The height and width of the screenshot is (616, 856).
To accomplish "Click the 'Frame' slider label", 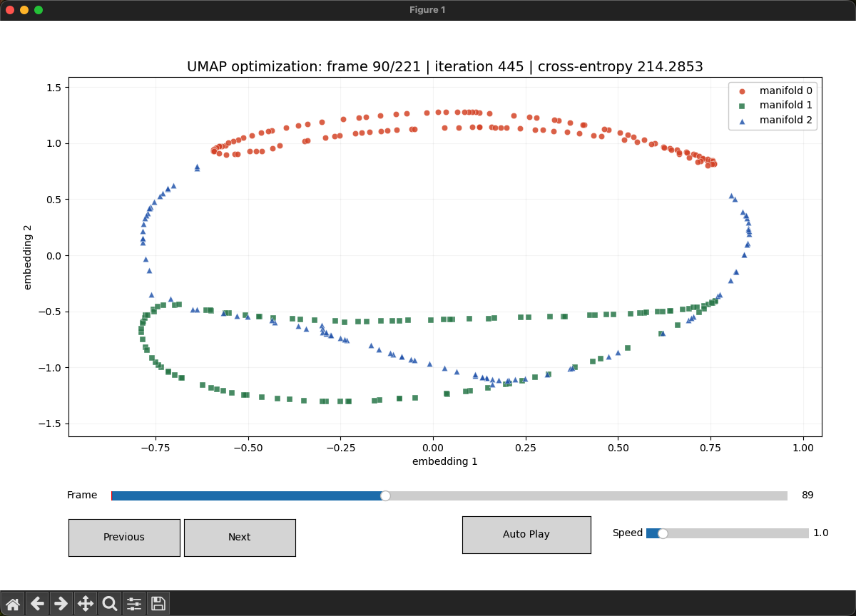I will coord(82,495).
